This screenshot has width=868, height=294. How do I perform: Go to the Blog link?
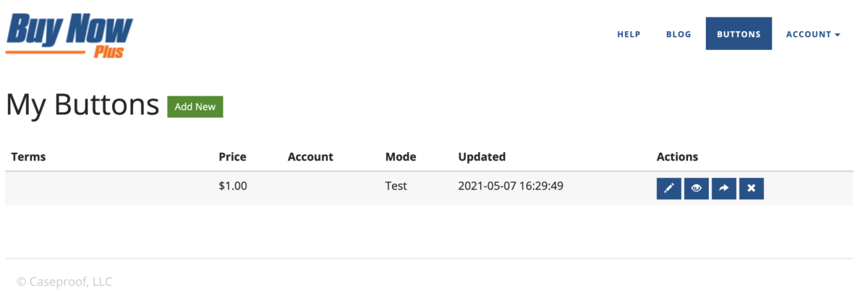[678, 34]
